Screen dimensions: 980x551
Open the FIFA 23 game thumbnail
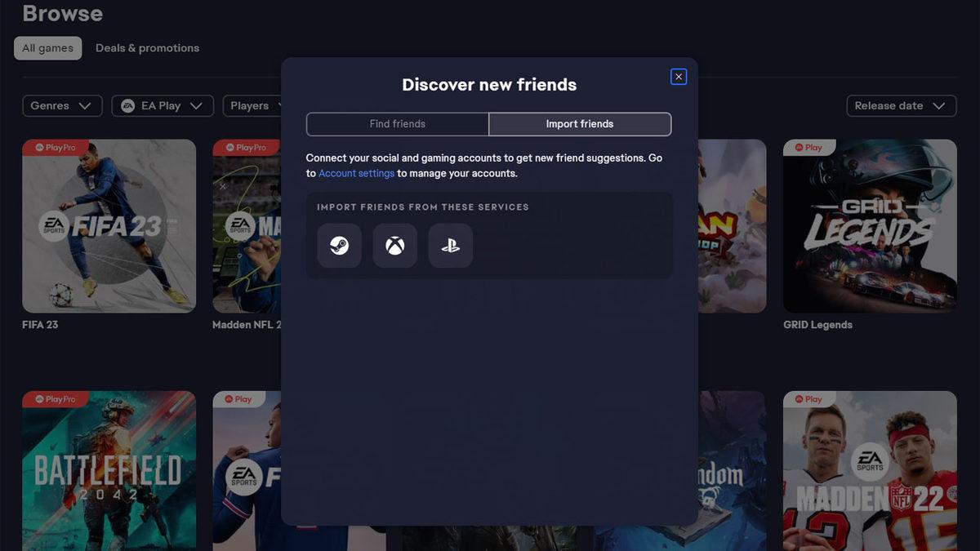pos(109,226)
